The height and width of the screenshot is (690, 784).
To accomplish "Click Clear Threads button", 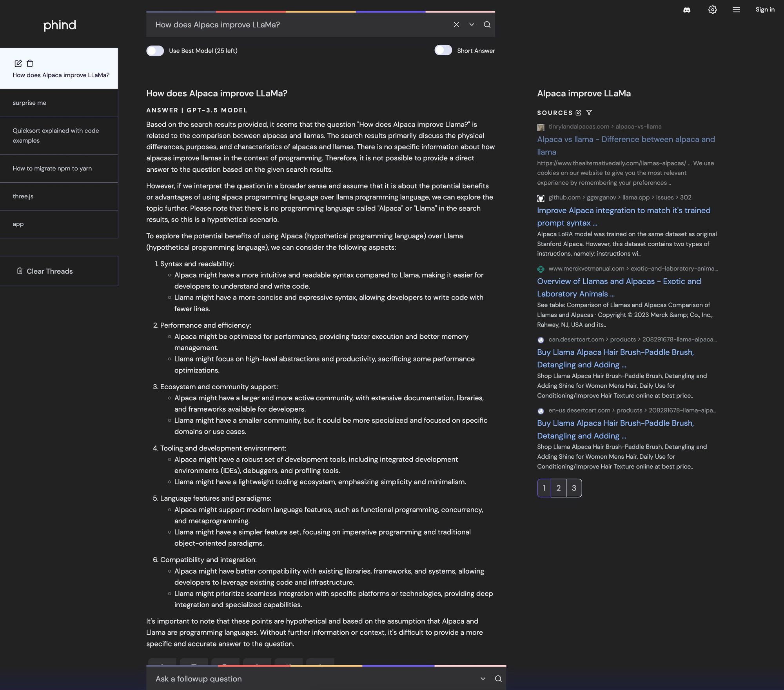I will 59,271.
